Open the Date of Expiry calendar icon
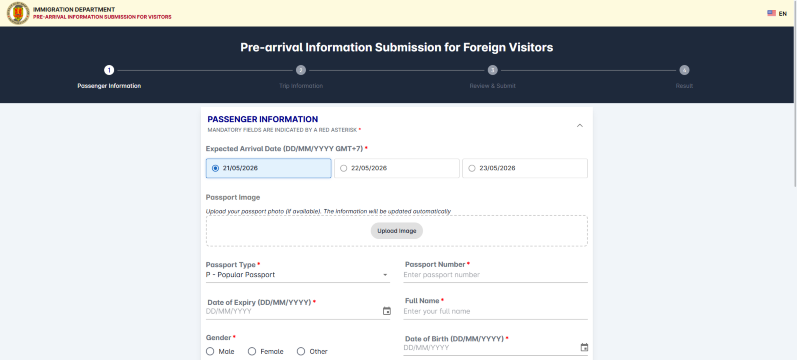Image resolution: width=797 pixels, height=360 pixels. pyautogui.click(x=387, y=311)
